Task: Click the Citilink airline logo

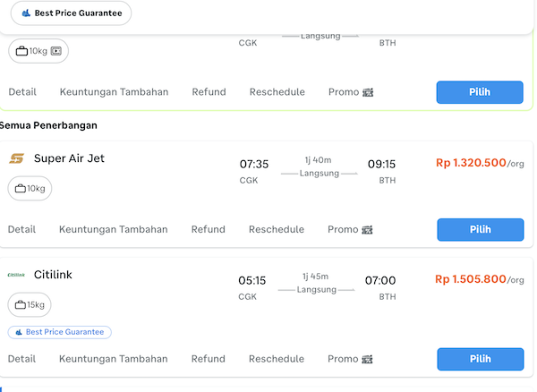Action: pos(16,275)
